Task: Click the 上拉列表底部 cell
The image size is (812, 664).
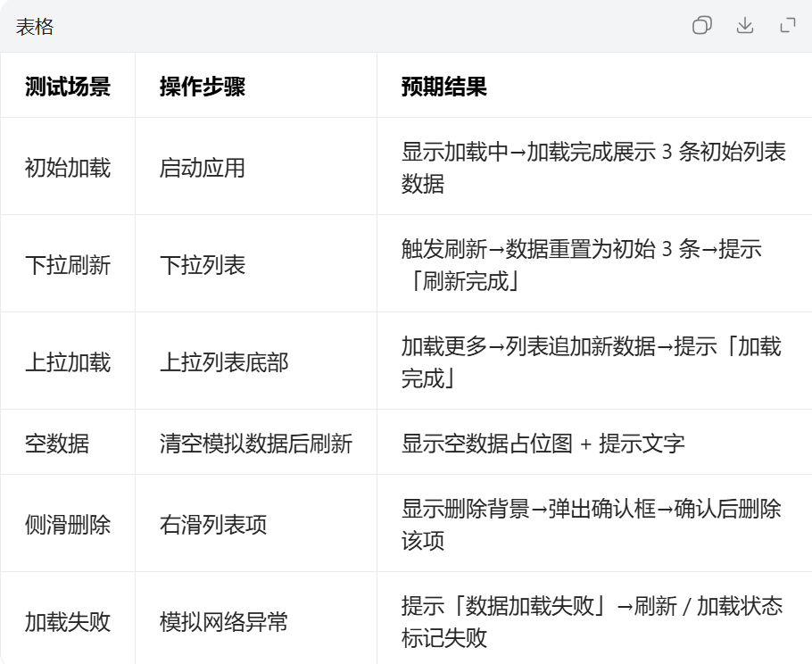Action: (x=256, y=361)
